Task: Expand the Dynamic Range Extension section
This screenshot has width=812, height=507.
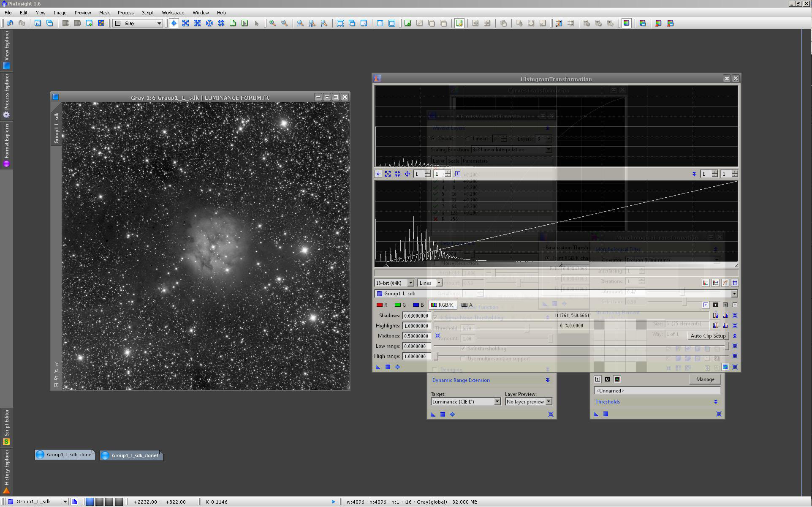Action: [x=547, y=380]
